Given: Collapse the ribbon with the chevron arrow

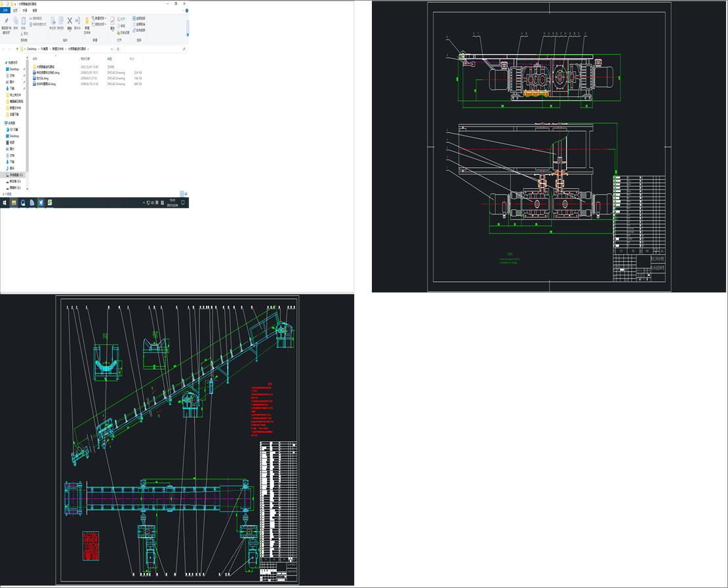Looking at the screenshot, I should click(x=182, y=10).
